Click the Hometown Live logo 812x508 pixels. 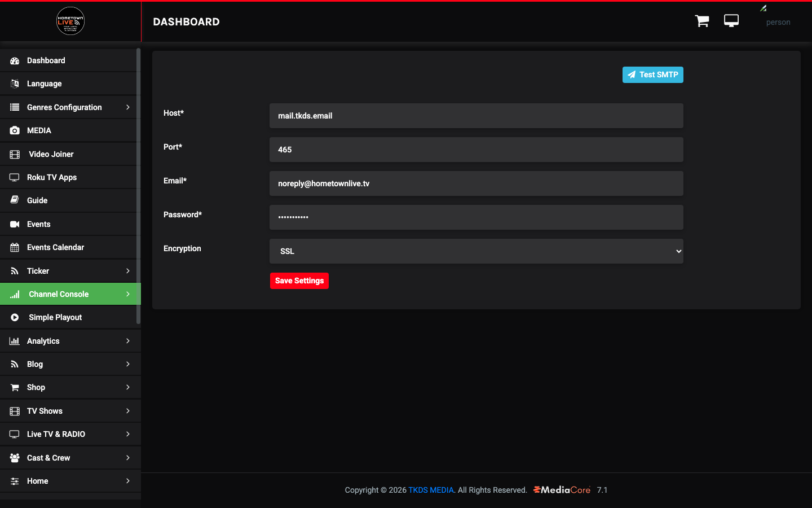pos(70,21)
